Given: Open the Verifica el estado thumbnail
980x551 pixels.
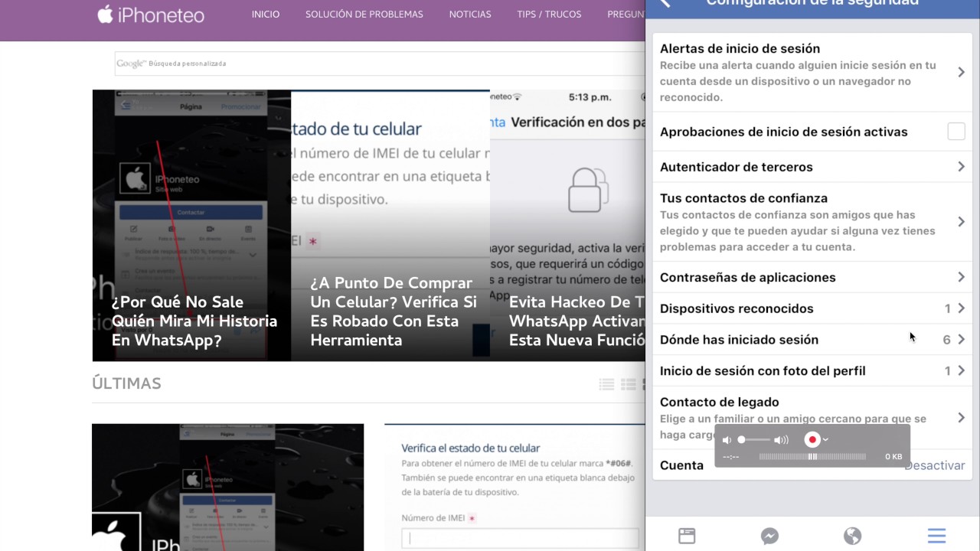Looking at the screenshot, I should point(515,487).
